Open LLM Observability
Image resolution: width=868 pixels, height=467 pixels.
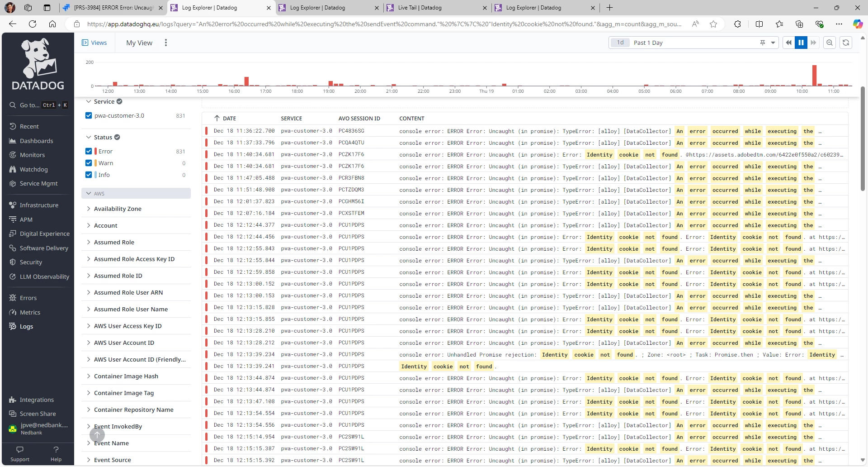[x=44, y=276]
